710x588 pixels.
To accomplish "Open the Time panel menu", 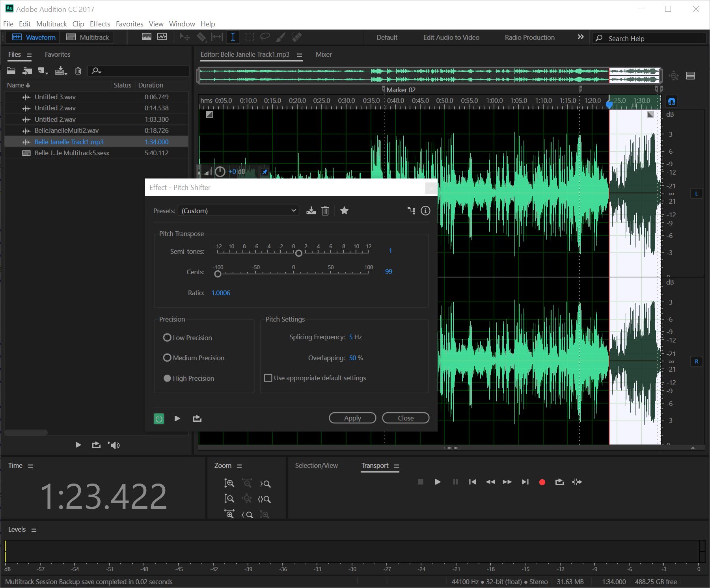I will [30, 466].
